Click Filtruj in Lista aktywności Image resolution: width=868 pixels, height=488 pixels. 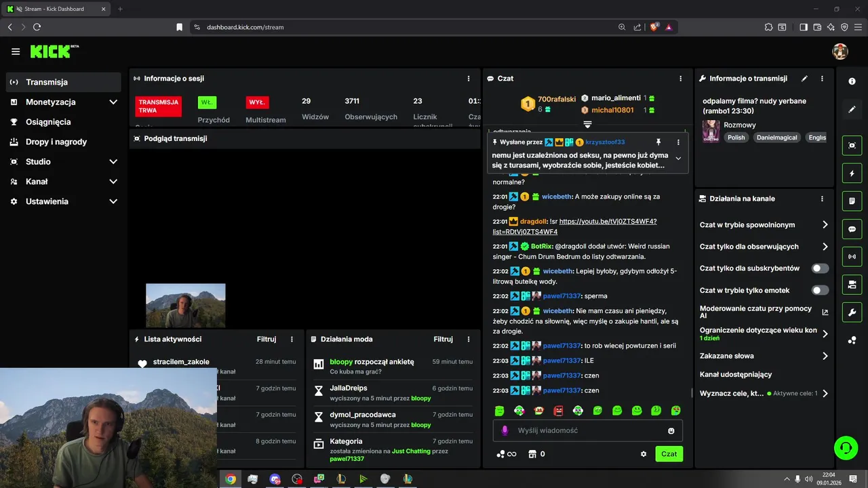click(267, 339)
